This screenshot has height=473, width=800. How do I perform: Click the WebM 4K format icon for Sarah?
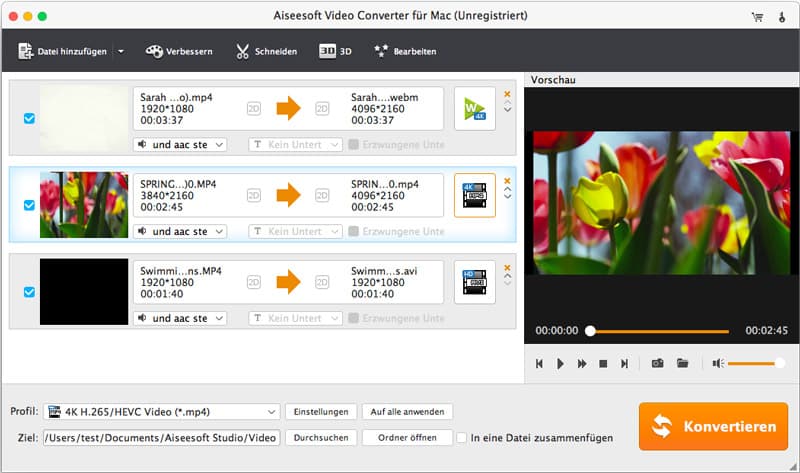point(474,109)
